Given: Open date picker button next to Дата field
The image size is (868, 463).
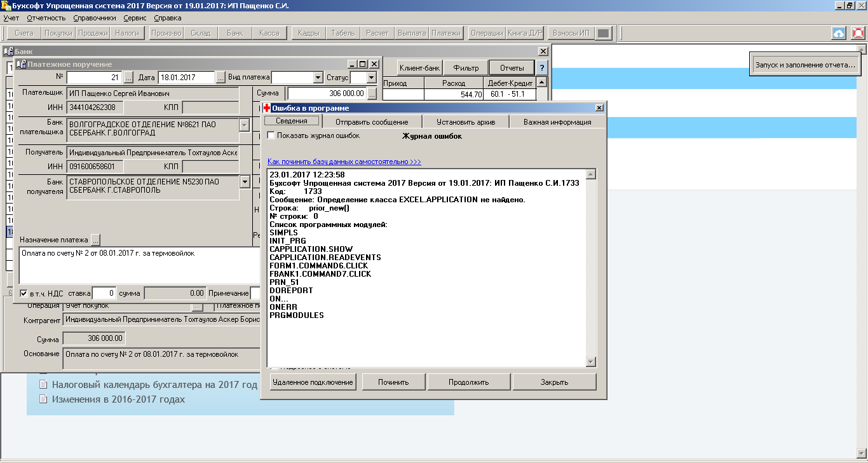Looking at the screenshot, I should tap(220, 78).
